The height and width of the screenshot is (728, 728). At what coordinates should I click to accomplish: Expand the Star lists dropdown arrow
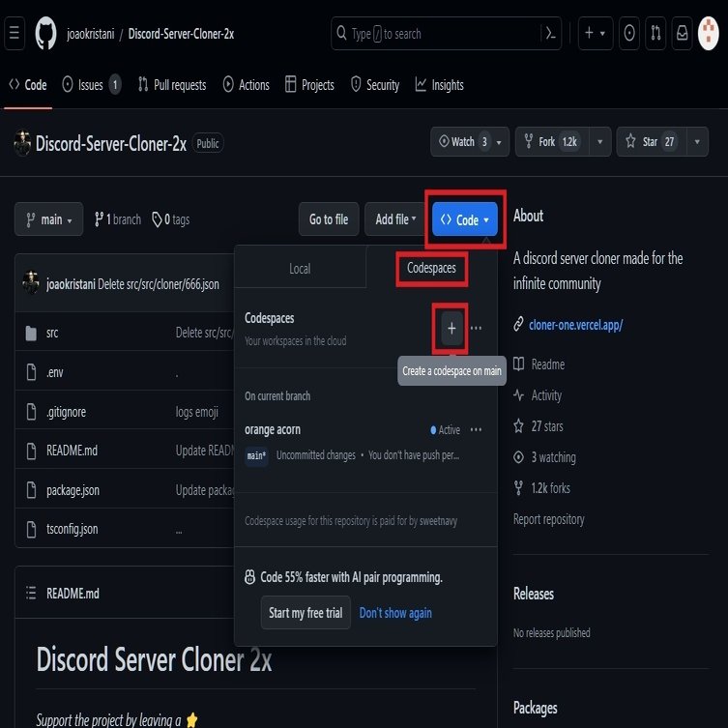pos(697,141)
